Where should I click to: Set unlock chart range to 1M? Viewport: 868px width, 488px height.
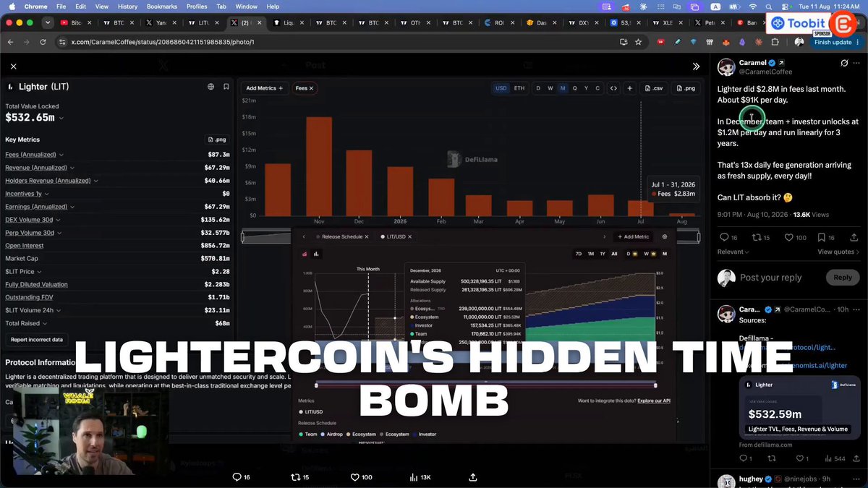(x=590, y=254)
